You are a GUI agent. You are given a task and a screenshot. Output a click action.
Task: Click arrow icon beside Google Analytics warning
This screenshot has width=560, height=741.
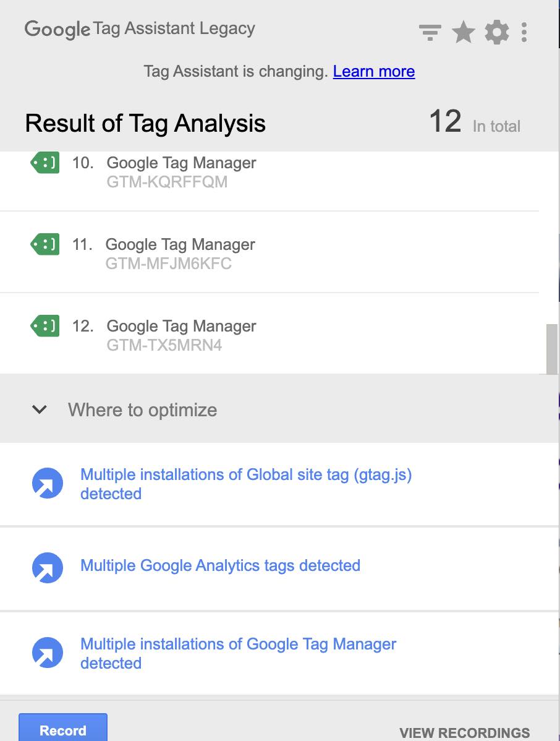47,568
